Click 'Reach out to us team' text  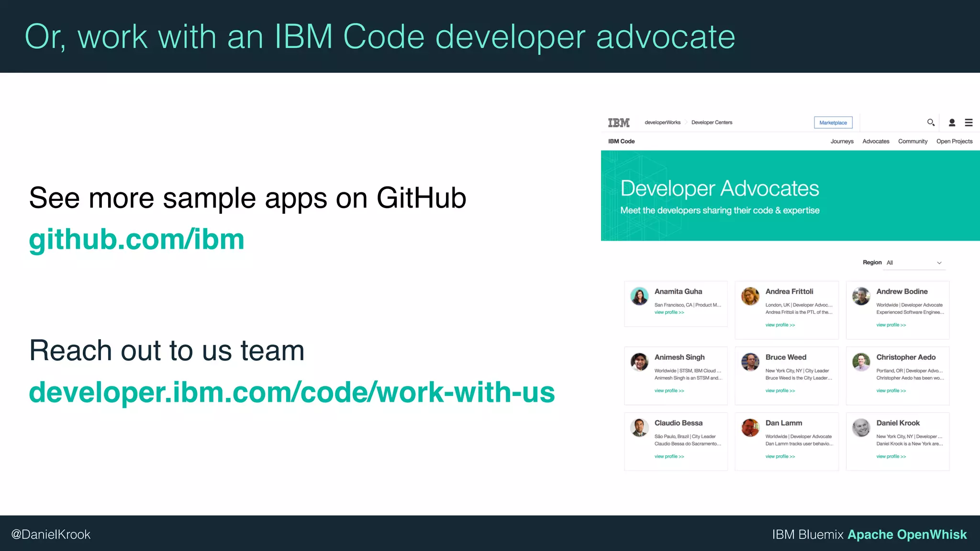pyautogui.click(x=167, y=351)
